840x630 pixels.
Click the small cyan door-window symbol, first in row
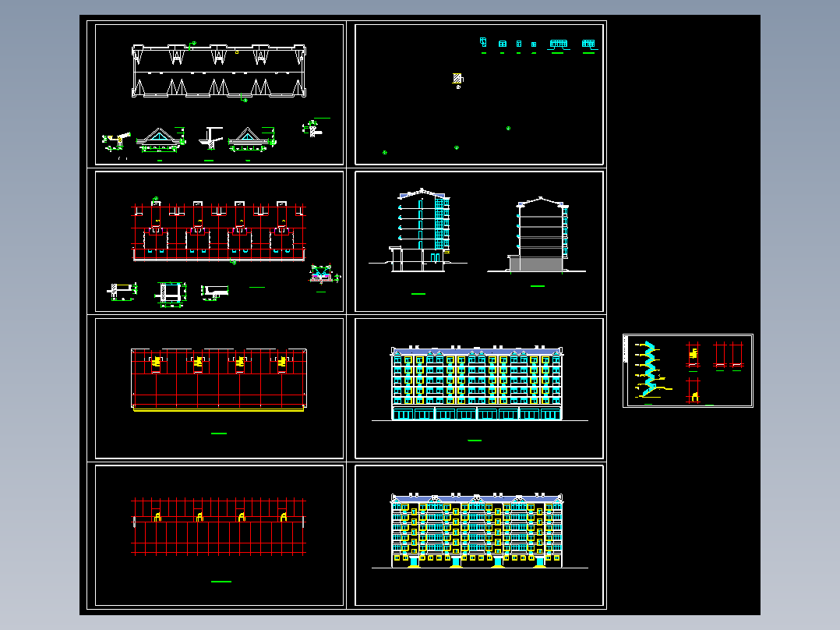(483, 42)
